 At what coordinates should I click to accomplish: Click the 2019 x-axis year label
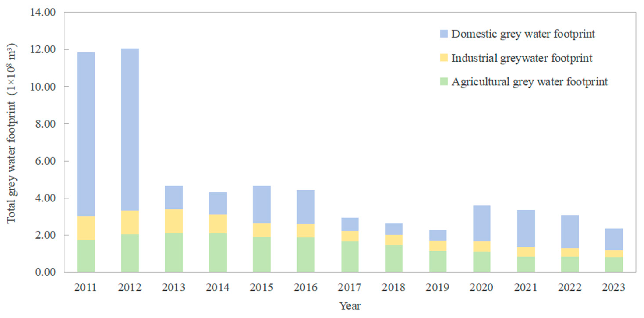tap(438, 287)
